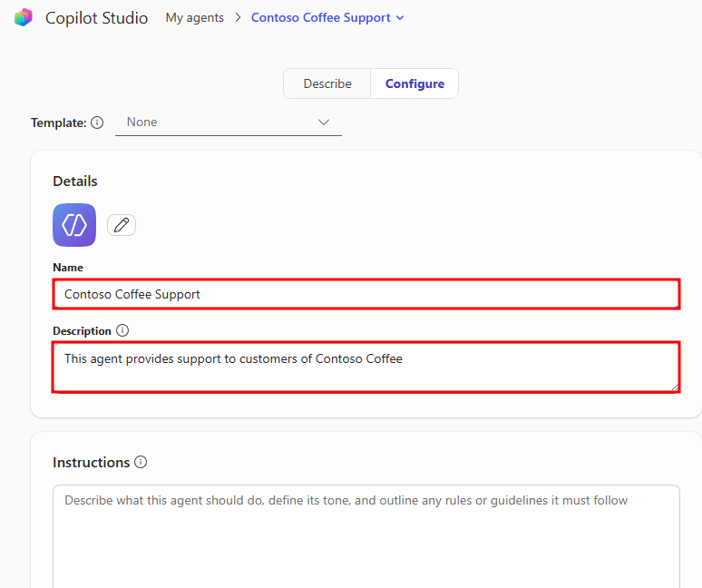
Task: Click the info icon beside Instructions heading
Action: pyautogui.click(x=141, y=462)
